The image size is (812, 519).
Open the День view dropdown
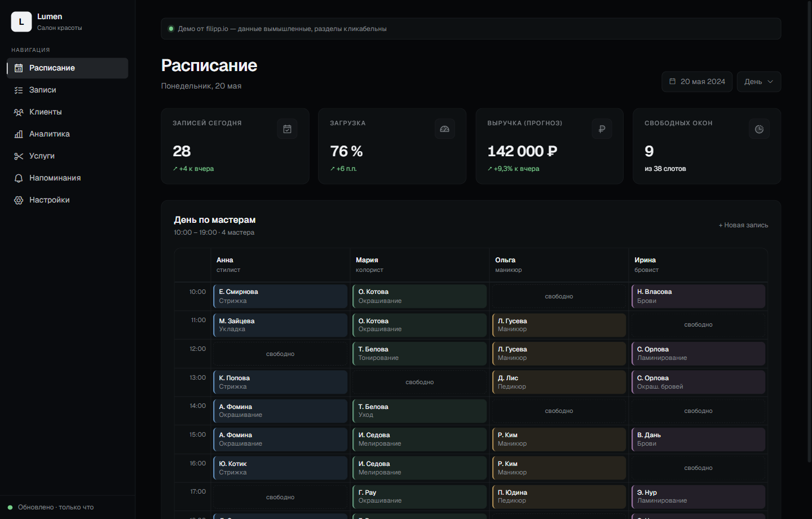(758, 82)
